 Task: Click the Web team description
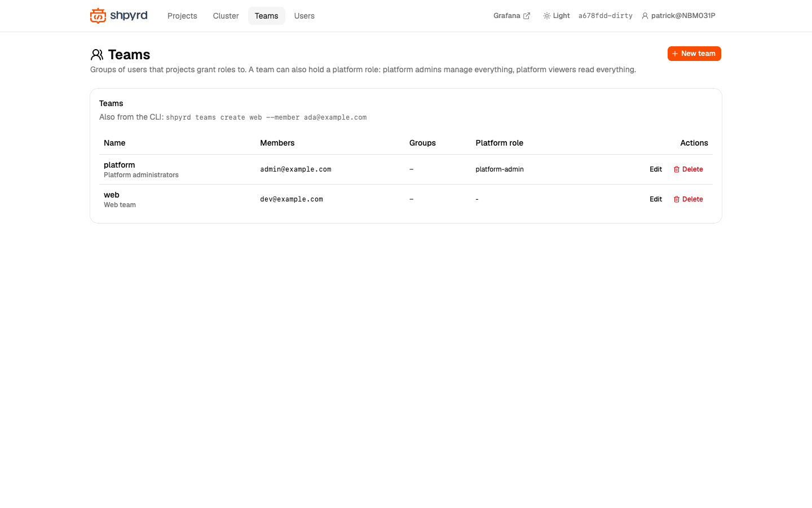click(120, 205)
